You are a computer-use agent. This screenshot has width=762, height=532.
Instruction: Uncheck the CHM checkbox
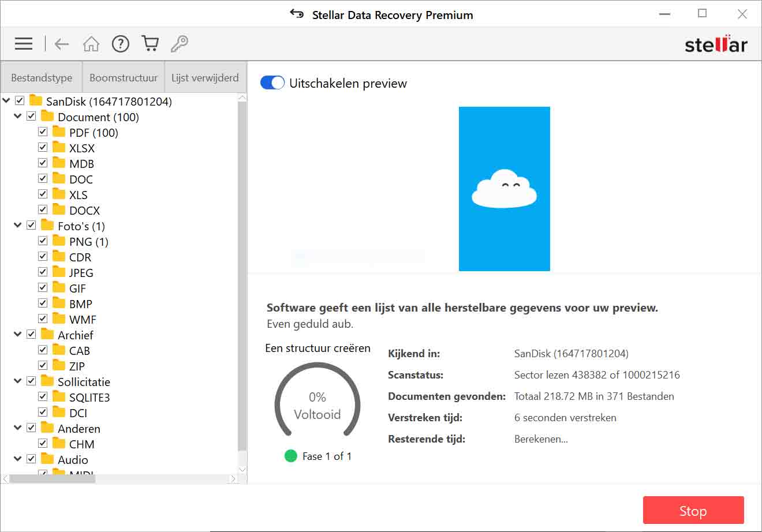click(x=43, y=443)
